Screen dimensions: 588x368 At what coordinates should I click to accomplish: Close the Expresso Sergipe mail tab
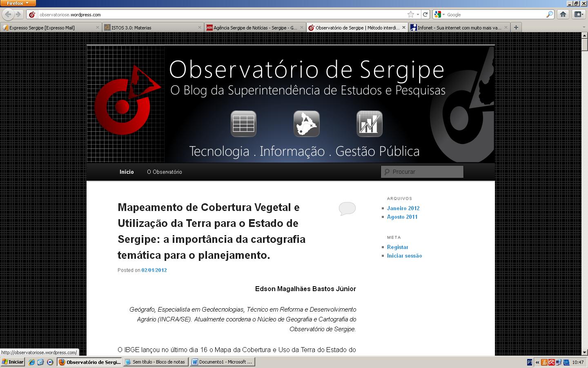pyautogui.click(x=98, y=27)
